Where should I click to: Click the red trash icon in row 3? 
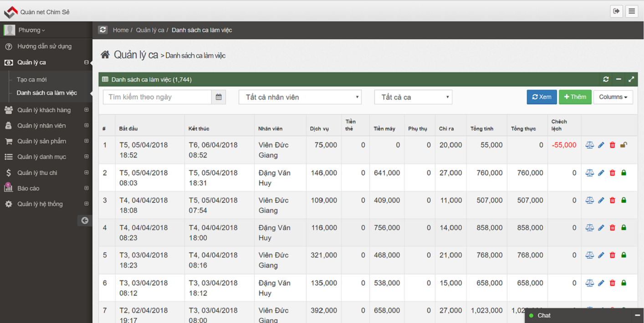pos(613,200)
